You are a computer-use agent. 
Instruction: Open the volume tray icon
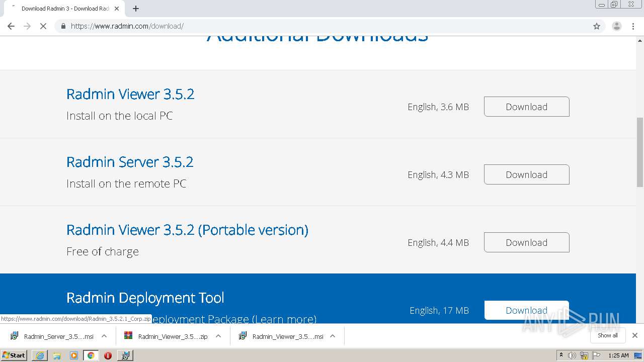point(572,355)
